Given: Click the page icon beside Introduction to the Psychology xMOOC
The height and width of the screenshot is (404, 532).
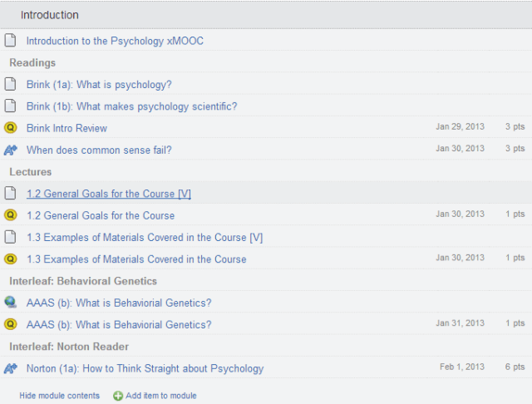Looking at the screenshot, I should pyautogui.click(x=10, y=40).
